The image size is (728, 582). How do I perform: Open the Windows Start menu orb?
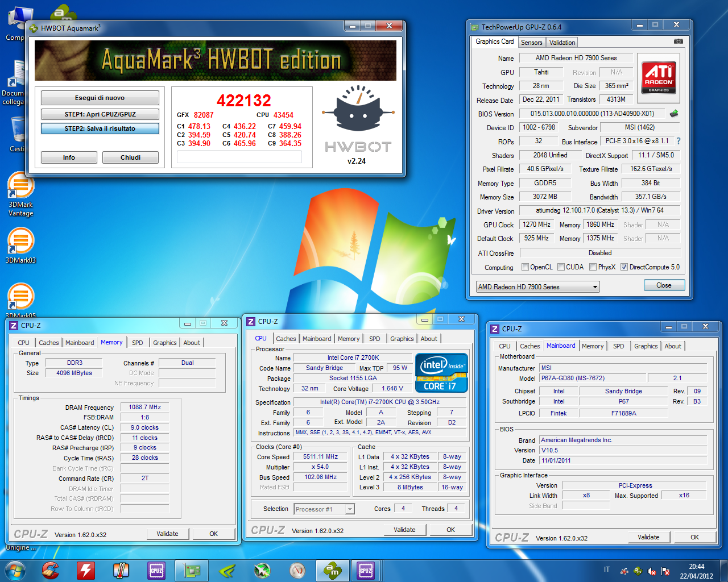click(x=15, y=570)
